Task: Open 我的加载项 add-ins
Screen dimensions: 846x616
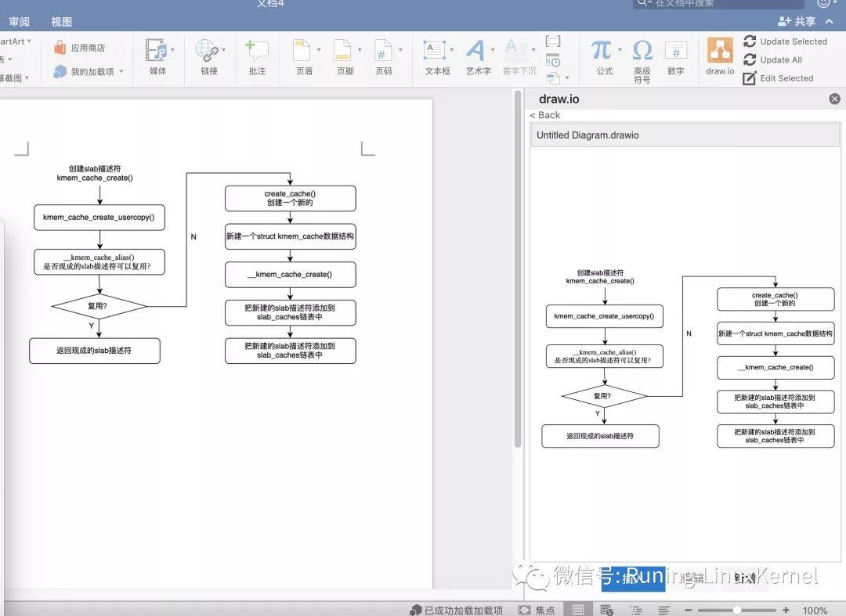Action: click(84, 71)
